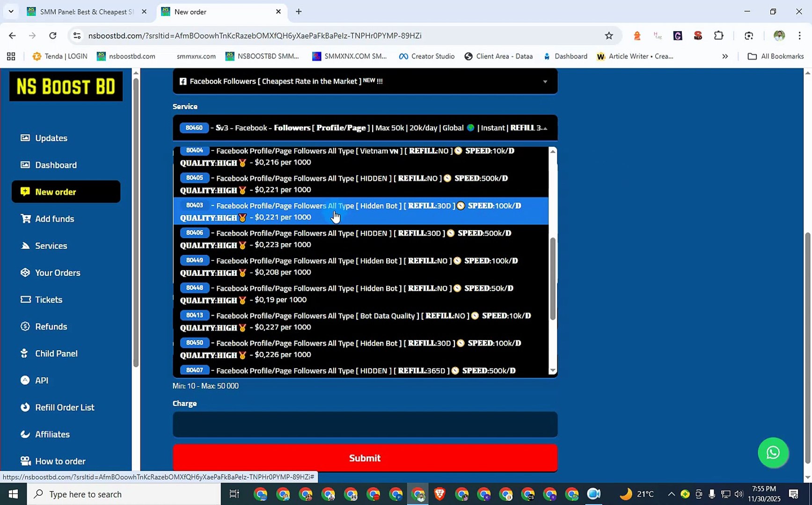Open Tenda LOGIN bookmark
Viewport: 812px width, 505px height.
point(60,56)
